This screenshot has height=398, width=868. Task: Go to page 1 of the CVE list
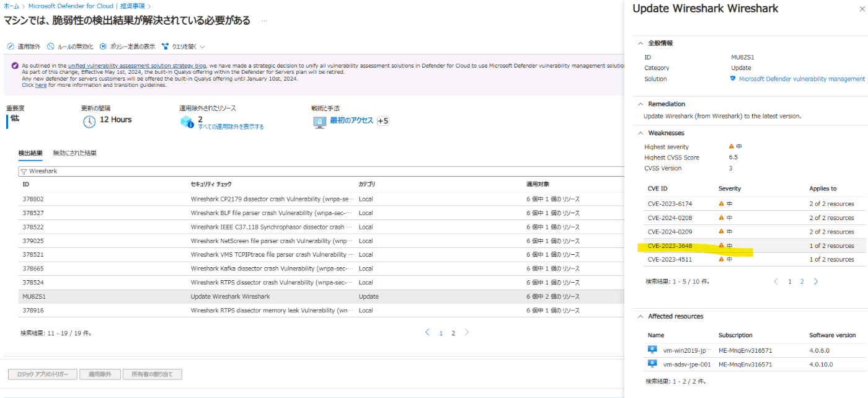(790, 281)
